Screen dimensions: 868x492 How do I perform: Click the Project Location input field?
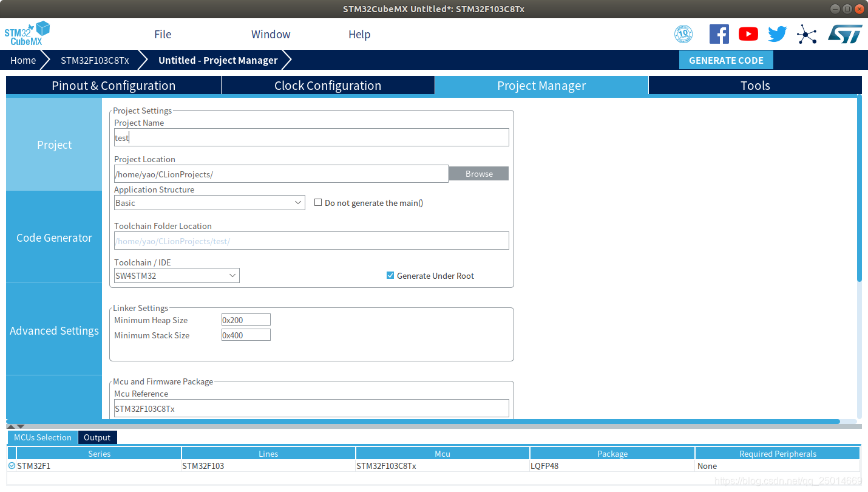(x=281, y=174)
